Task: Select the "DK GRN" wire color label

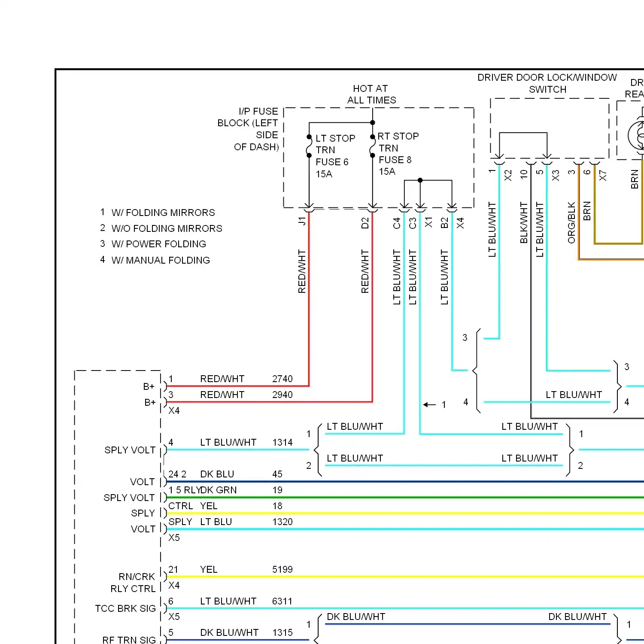Action: 219,490
